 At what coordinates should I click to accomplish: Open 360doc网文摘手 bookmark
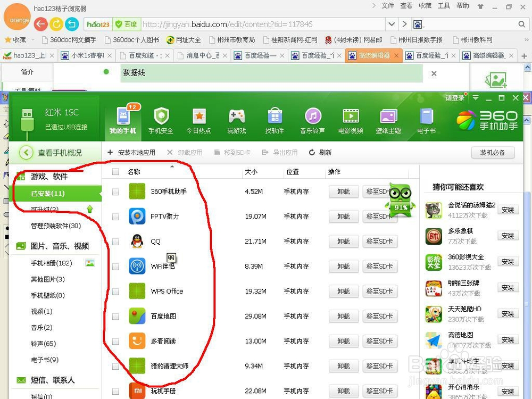click(x=69, y=40)
